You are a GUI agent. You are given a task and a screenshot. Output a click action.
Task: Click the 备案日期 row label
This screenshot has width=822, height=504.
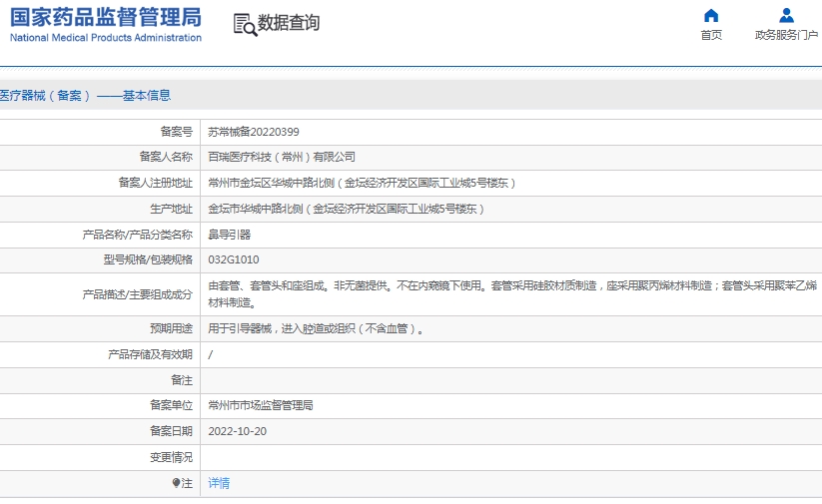172,431
